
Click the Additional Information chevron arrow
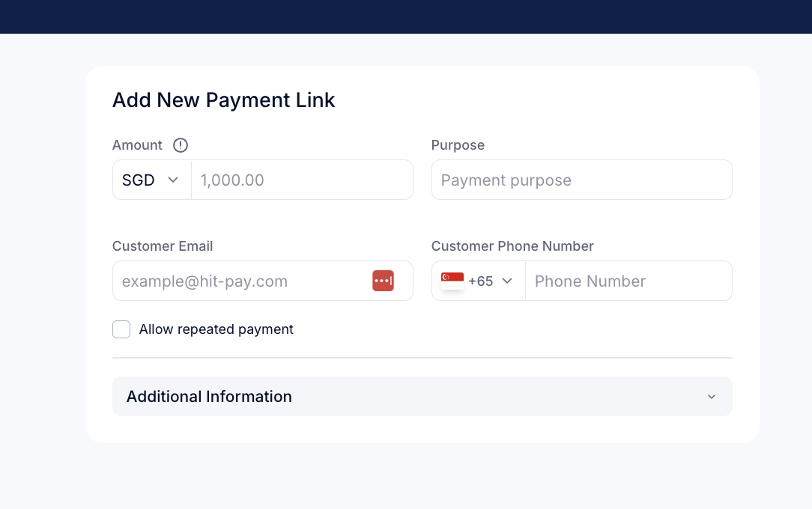coord(712,397)
